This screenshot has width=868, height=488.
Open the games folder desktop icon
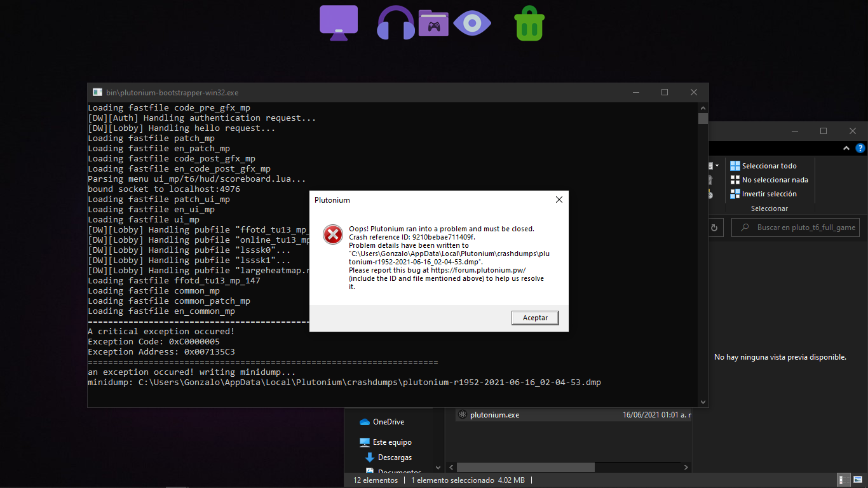433,23
